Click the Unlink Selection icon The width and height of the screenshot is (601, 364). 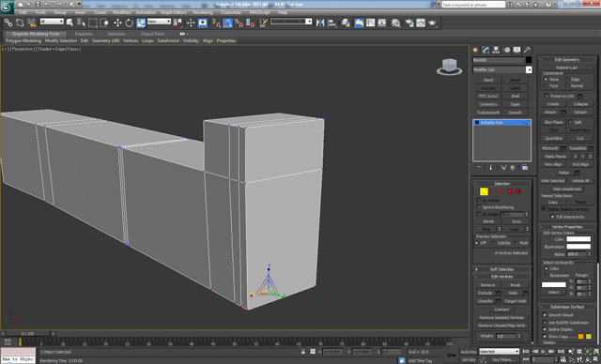(x=20, y=23)
